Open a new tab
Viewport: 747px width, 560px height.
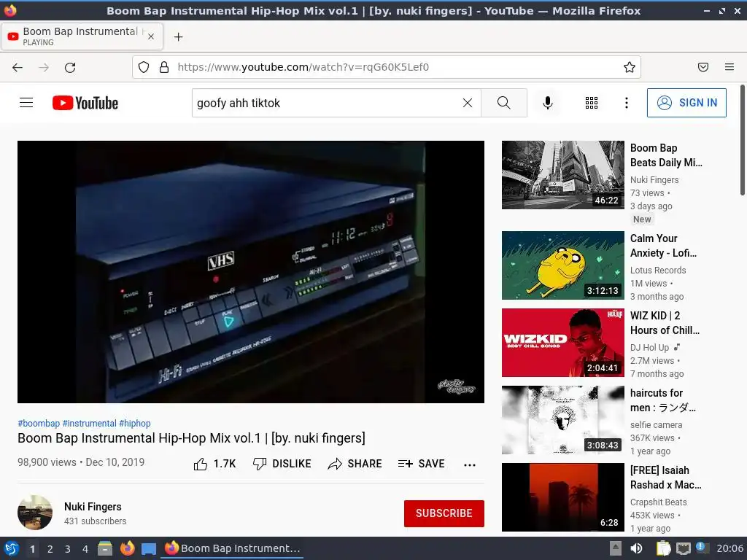[x=178, y=36]
